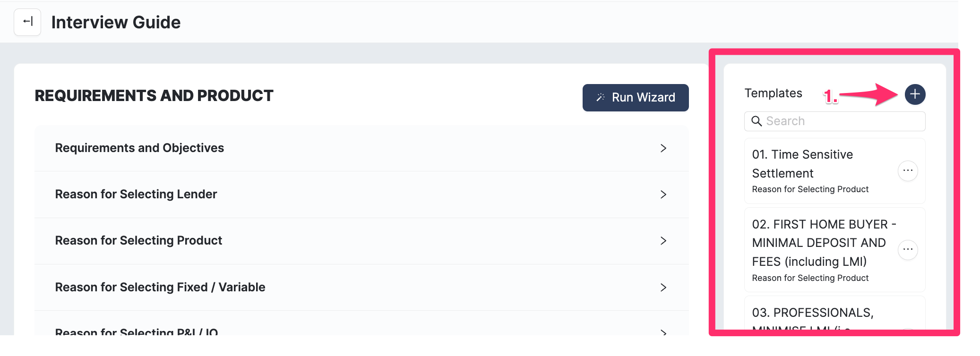Add a new template with plus icon
Screen dimensions: 980x356
tap(915, 94)
